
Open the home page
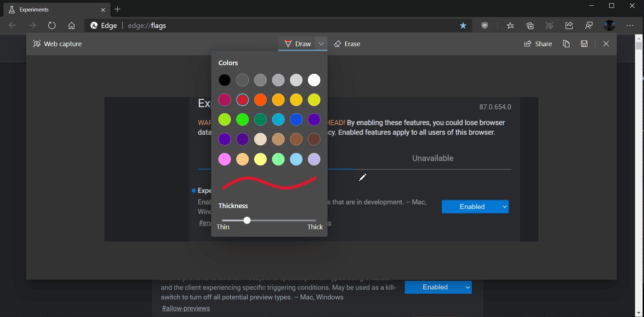(72, 25)
